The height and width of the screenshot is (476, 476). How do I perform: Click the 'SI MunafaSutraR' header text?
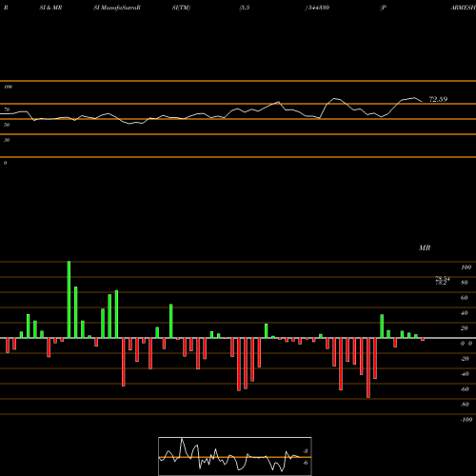[117, 8]
